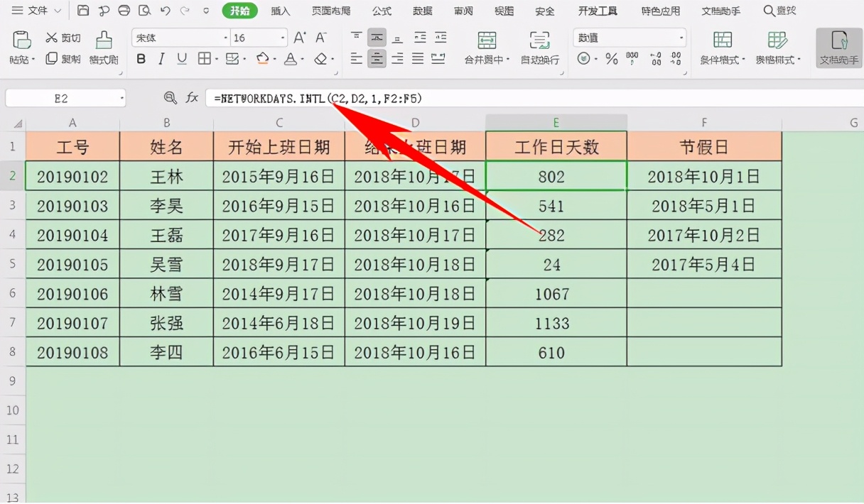Apply percent style format
Image resolution: width=864 pixels, height=504 pixels.
(x=612, y=59)
